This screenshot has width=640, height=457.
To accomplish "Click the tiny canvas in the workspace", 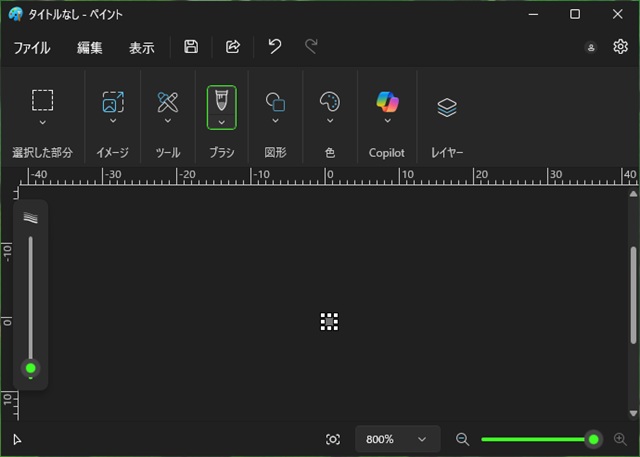I will (x=329, y=322).
